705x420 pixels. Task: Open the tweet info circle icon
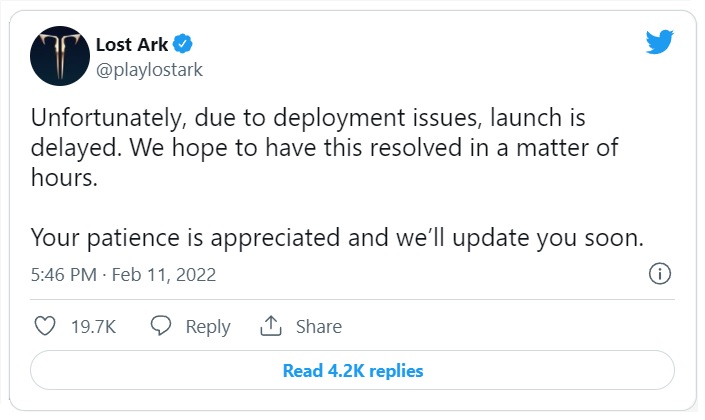point(659,273)
